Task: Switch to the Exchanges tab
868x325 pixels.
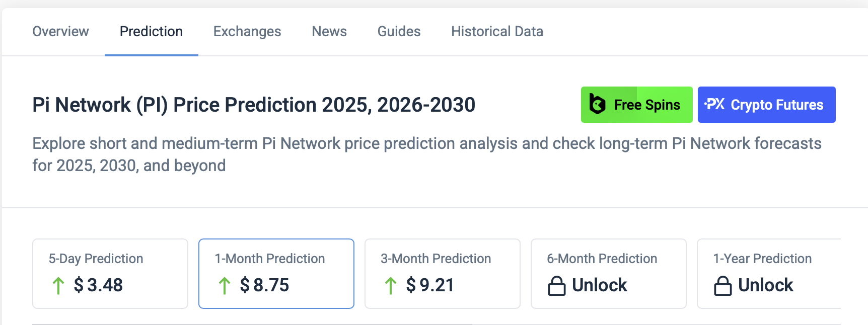Action: point(247,32)
